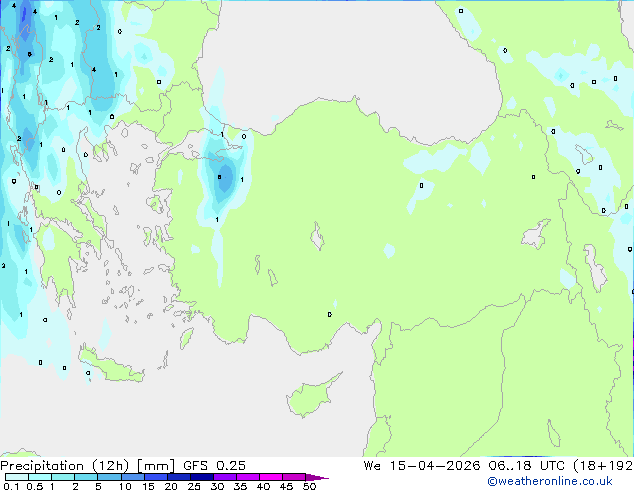Click the 'We 15-04-2026' date text

tap(422, 466)
